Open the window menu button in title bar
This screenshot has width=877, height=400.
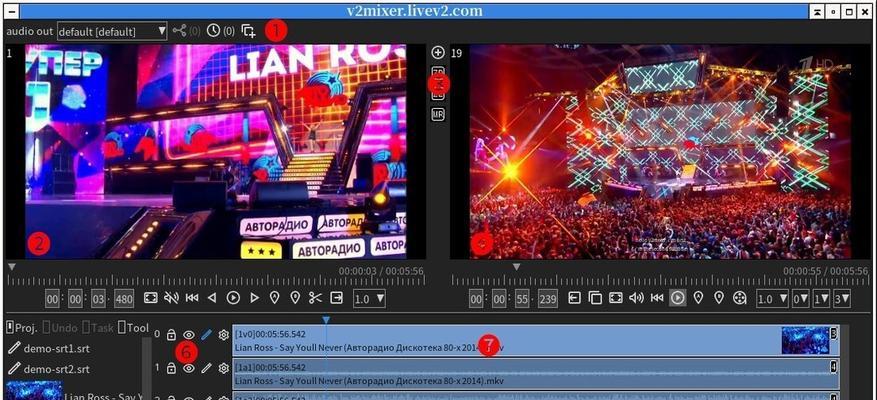click(x=12, y=11)
